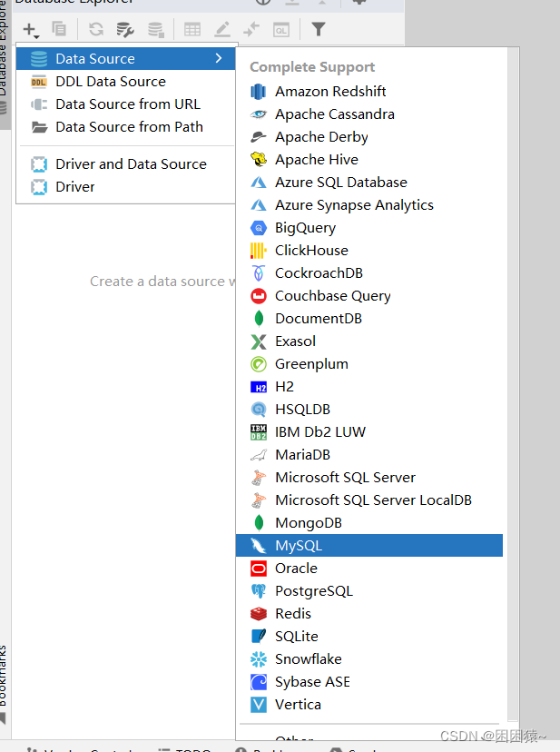Select Greenplum from the list

[369, 363]
